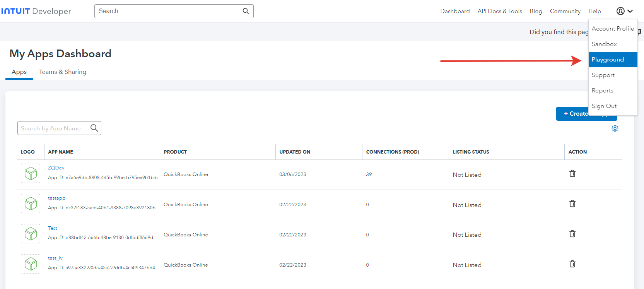The image size is (644, 289).
Task: Click the LISTING STATUS column header
Action: [x=471, y=152]
